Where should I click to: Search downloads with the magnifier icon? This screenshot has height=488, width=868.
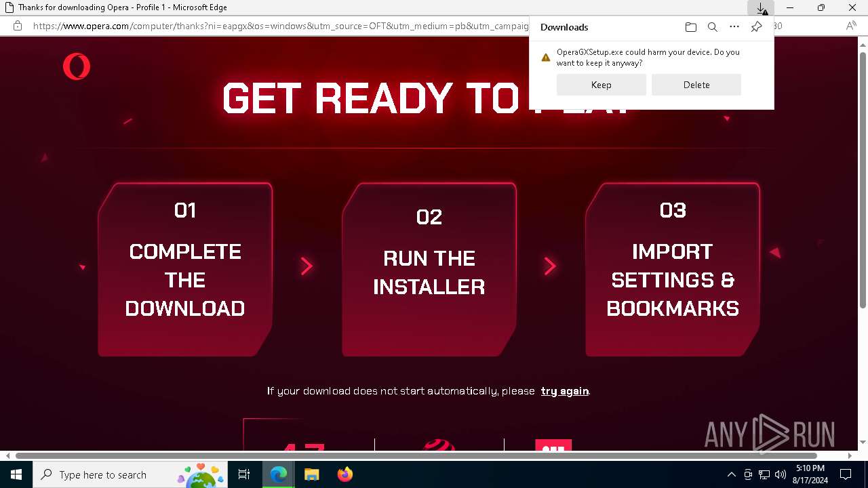point(712,27)
